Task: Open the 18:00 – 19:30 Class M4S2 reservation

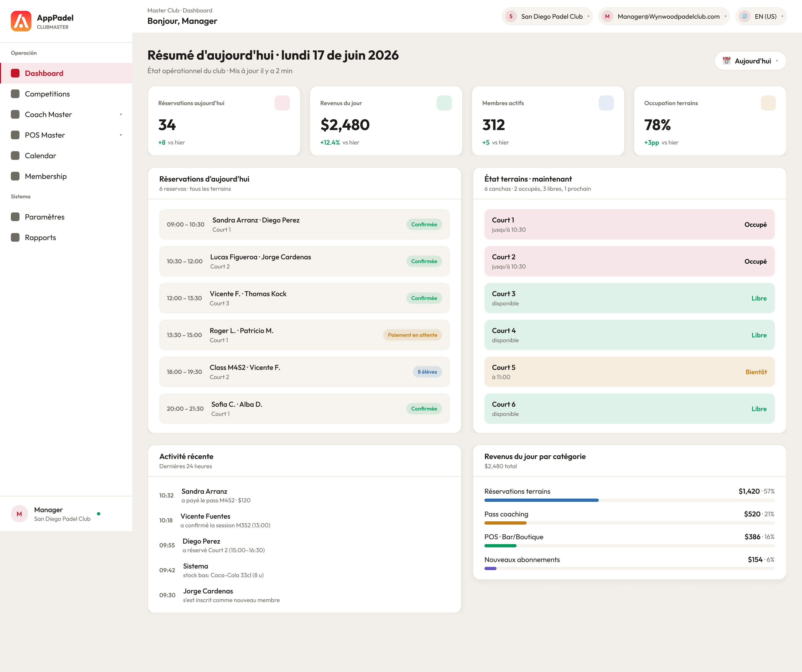Action: 304,372
